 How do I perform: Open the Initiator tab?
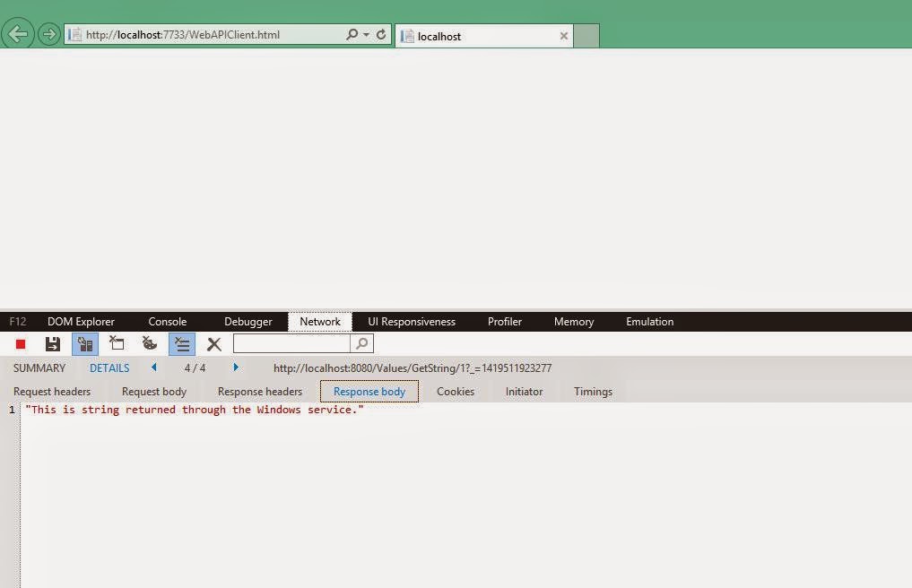click(524, 392)
